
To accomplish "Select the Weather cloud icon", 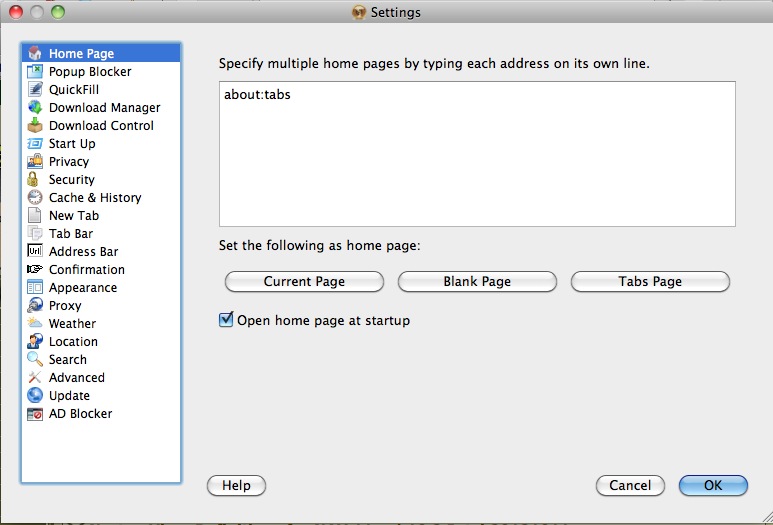I will click(x=34, y=324).
